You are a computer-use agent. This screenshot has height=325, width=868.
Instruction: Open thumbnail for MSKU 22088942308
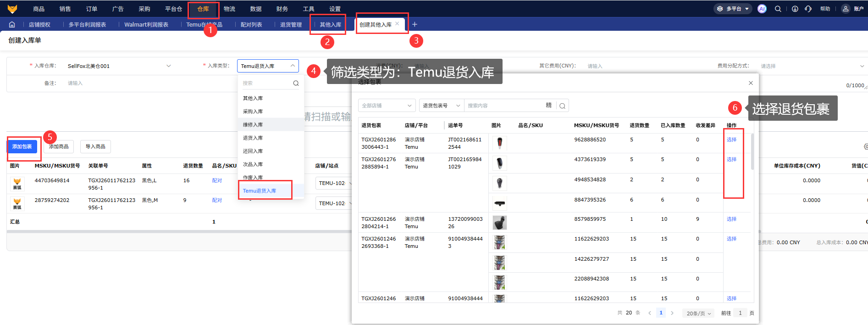500,282
